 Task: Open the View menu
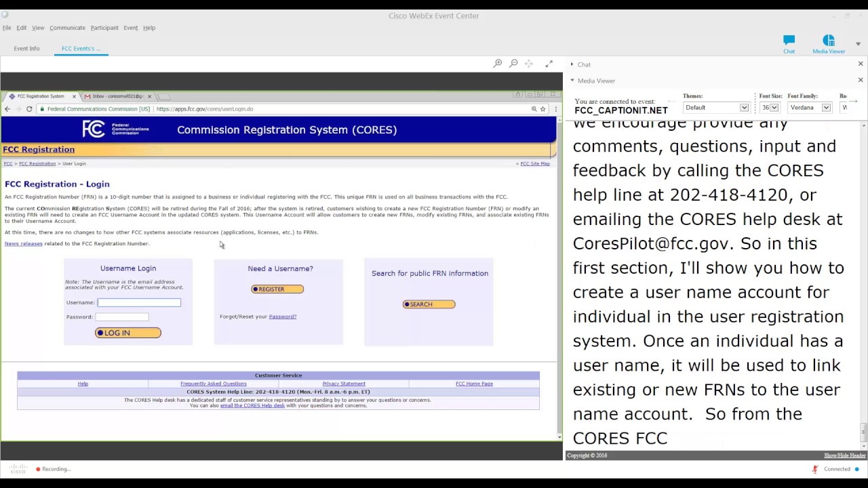(x=38, y=28)
